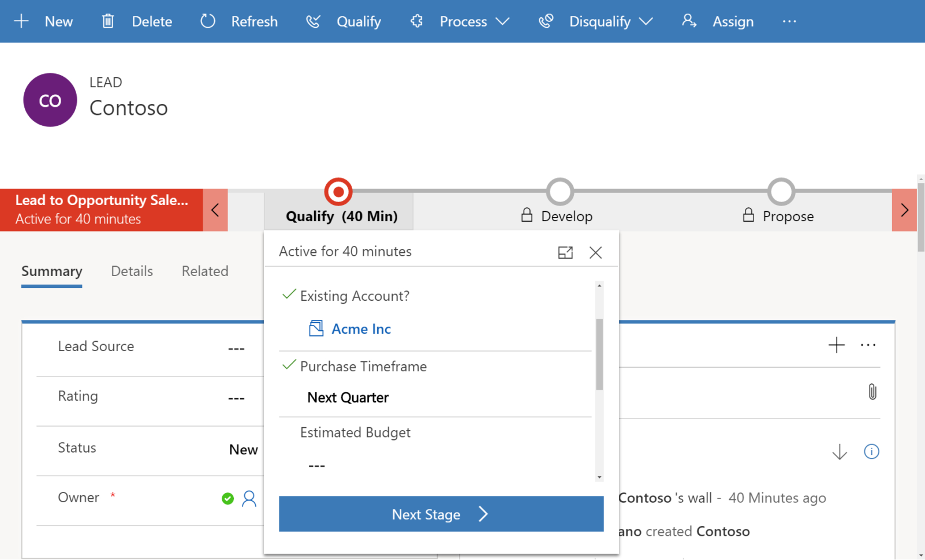Click the paperclip attachment icon
Viewport: 925px width, 560px height.
coord(872,391)
